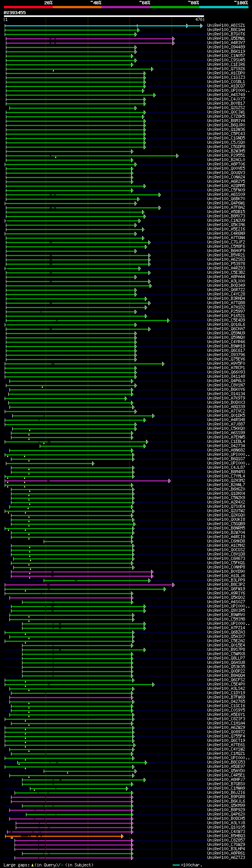The image size is (252, 868).
Task: Click the orange ~40% identity legend segment
Action: (x=77, y=7)
